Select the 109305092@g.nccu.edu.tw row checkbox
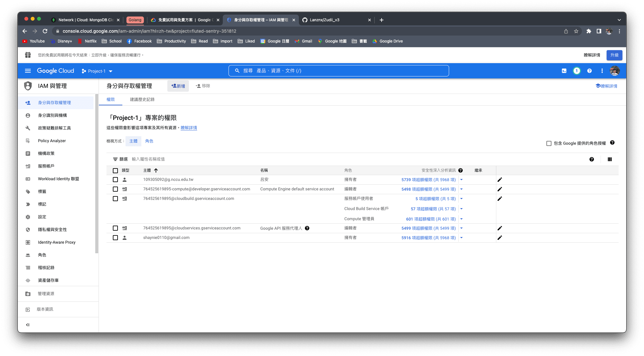This screenshot has width=644, height=356. [115, 180]
